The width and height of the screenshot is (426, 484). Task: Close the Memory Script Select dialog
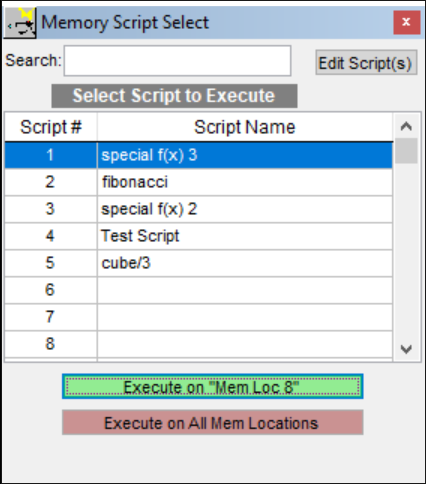[406, 22]
